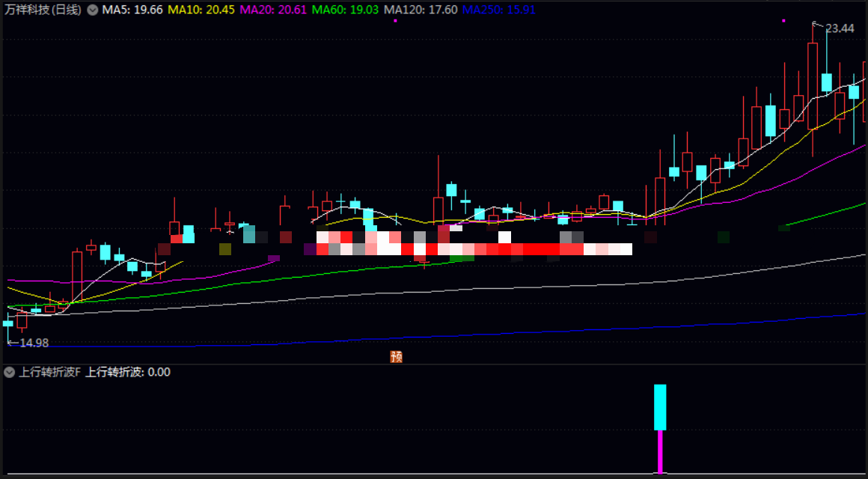Click the magenta MA20: 20.61 label
Image resolution: width=868 pixels, height=479 pixels.
tap(273, 10)
